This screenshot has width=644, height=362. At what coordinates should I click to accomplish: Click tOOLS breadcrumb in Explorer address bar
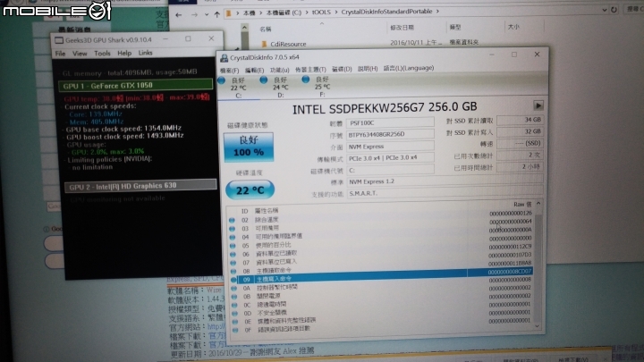pos(321,13)
